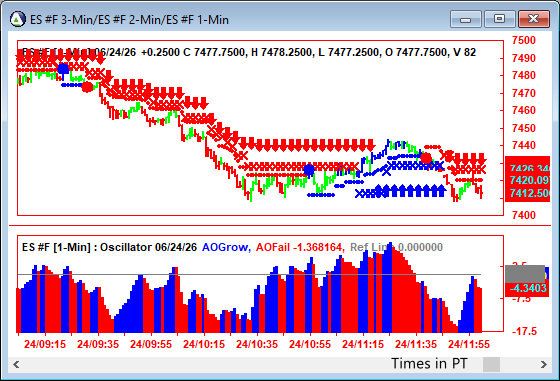The width and height of the screenshot is (560, 381).
Task: Click the 24/11:15 time label
Action: coord(363,344)
